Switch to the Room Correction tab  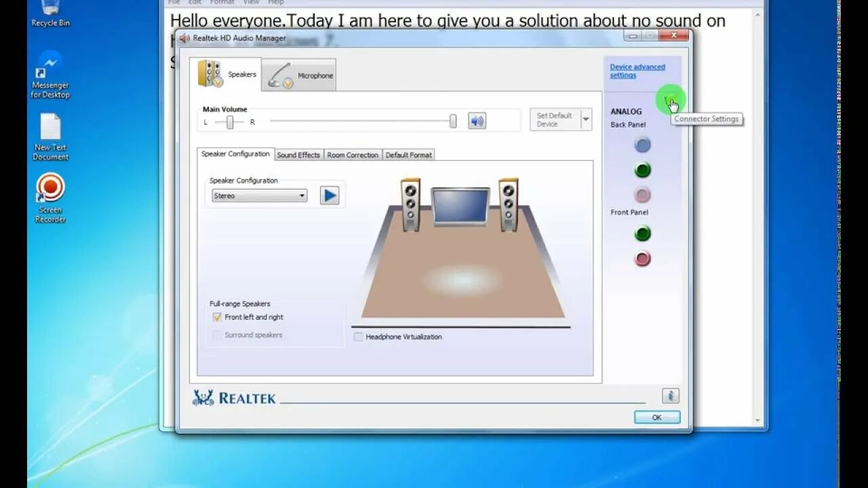(353, 155)
